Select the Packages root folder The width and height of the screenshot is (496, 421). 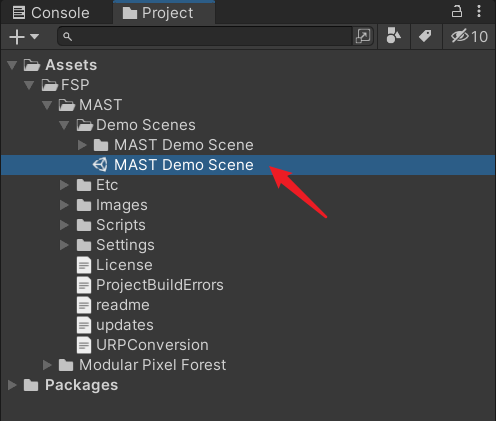(81, 385)
